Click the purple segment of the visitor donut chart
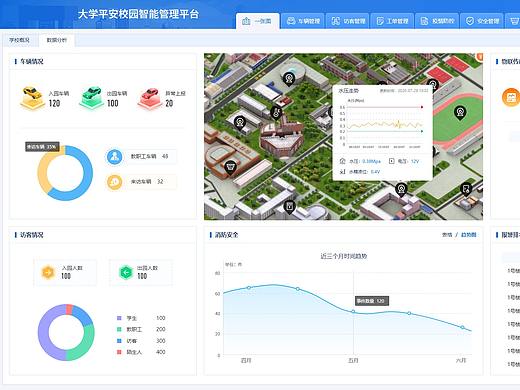The width and height of the screenshot is (520, 390). (x=44, y=332)
